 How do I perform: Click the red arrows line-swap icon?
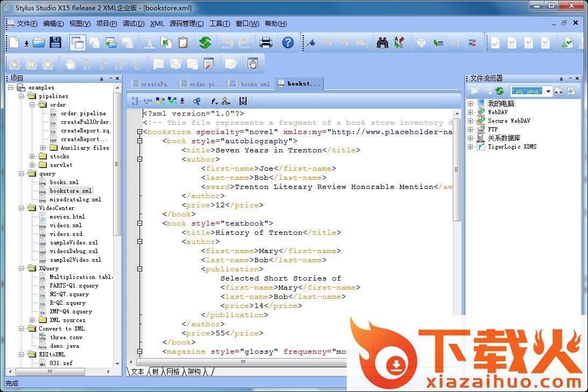click(472, 43)
